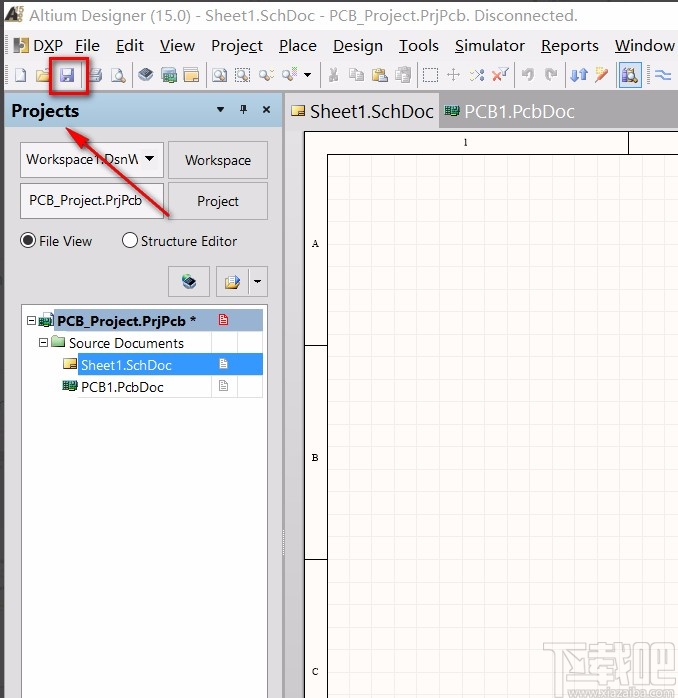The height and width of the screenshot is (698, 678).
Task: Click the zoom on selected objects icon
Action: point(266,75)
